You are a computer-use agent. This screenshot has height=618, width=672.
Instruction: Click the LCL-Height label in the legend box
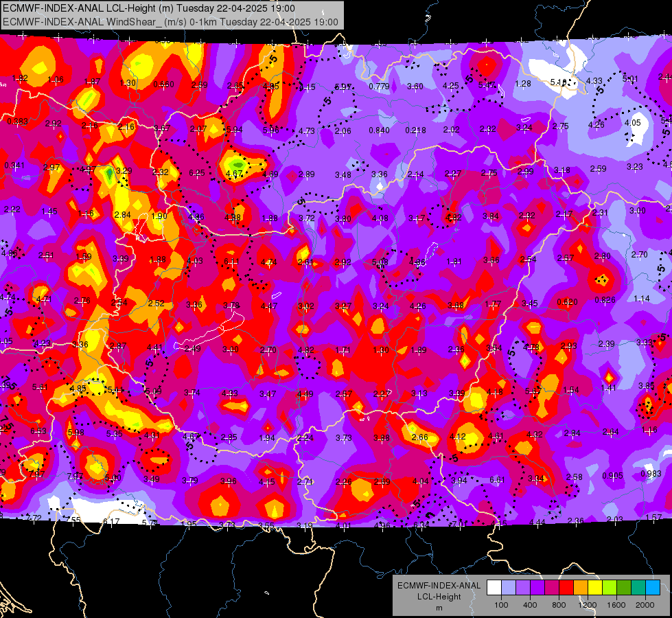439,597
